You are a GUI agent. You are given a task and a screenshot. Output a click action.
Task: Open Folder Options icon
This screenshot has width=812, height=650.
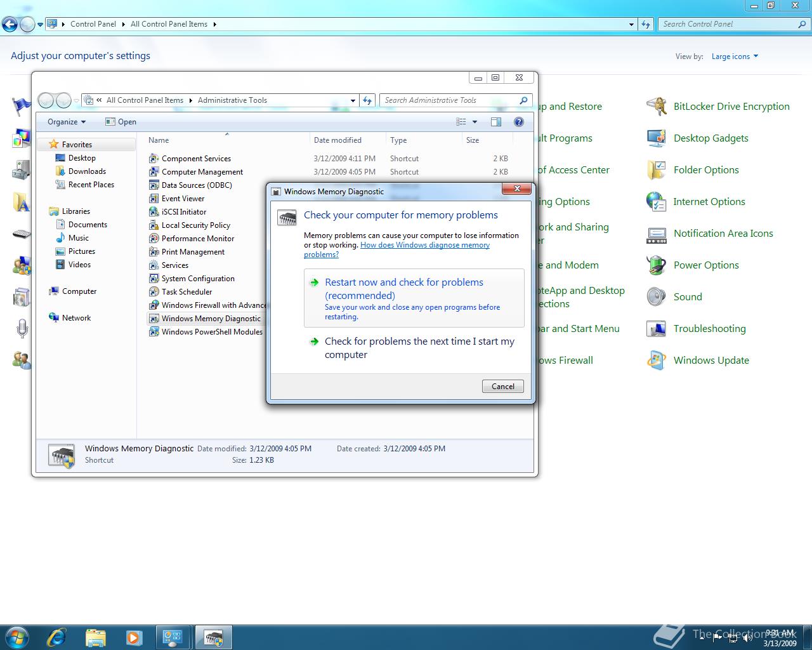657,169
